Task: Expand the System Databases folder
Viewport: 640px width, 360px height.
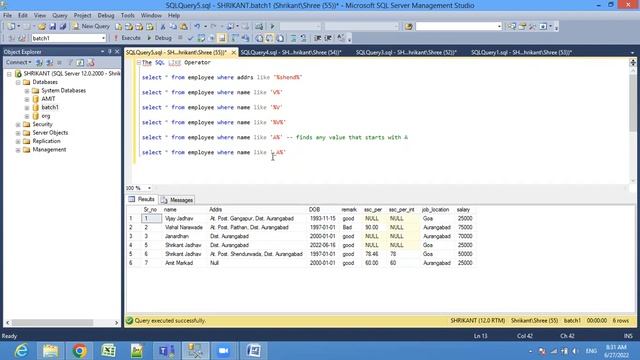Action: [27, 91]
